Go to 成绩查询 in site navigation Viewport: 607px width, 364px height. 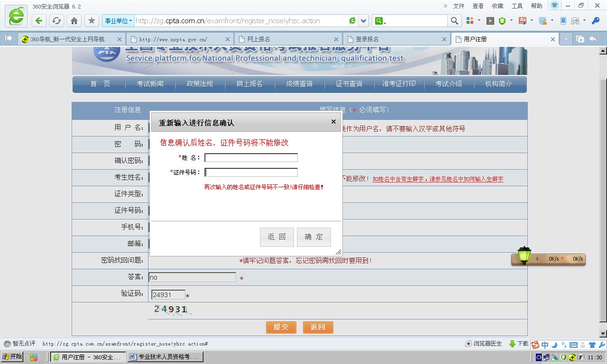(x=299, y=84)
